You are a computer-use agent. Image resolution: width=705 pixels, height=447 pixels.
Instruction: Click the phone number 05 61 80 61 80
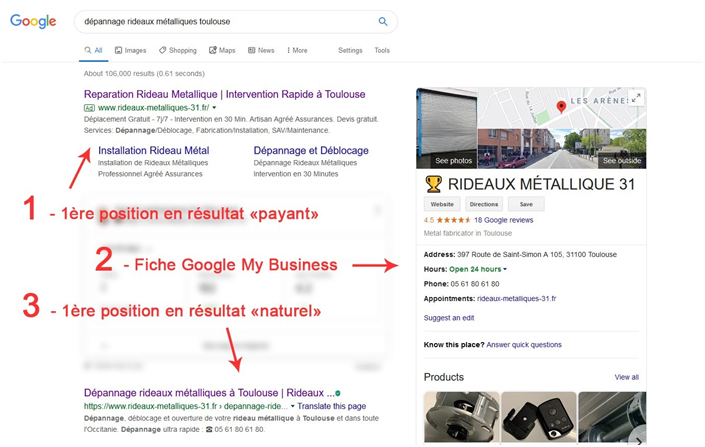[474, 284]
